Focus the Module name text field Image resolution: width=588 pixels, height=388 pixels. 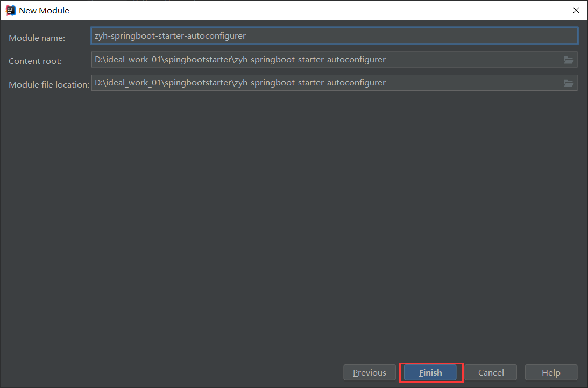[x=377, y=36]
